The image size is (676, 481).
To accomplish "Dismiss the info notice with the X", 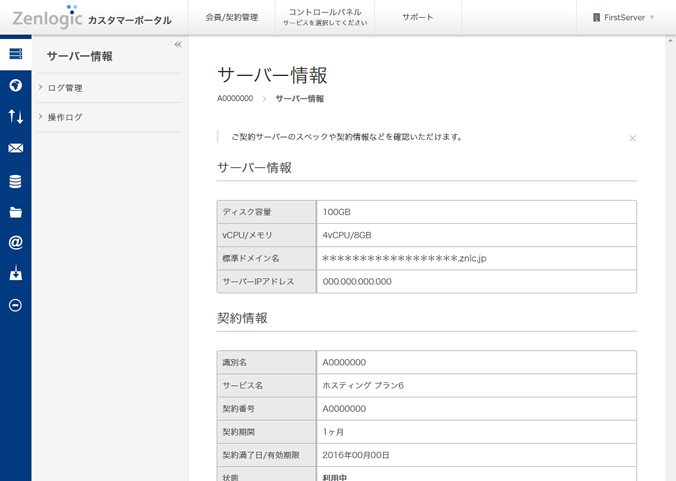I will tap(632, 138).
